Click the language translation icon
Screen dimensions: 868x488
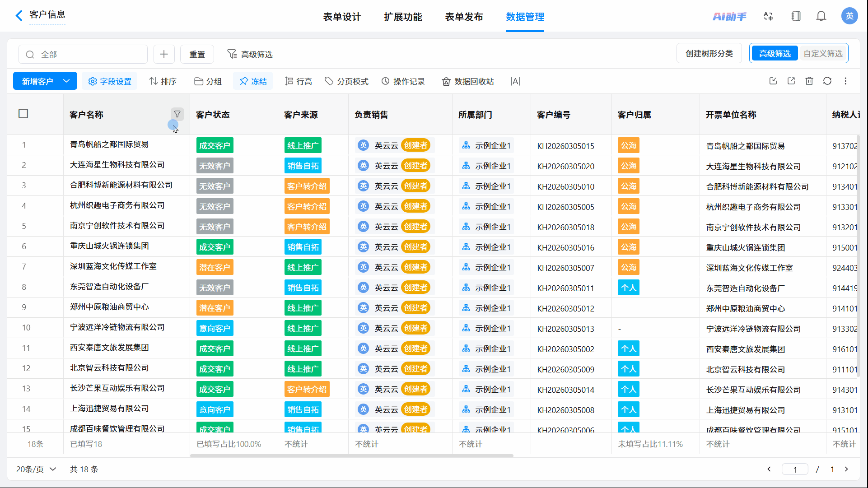[768, 16]
